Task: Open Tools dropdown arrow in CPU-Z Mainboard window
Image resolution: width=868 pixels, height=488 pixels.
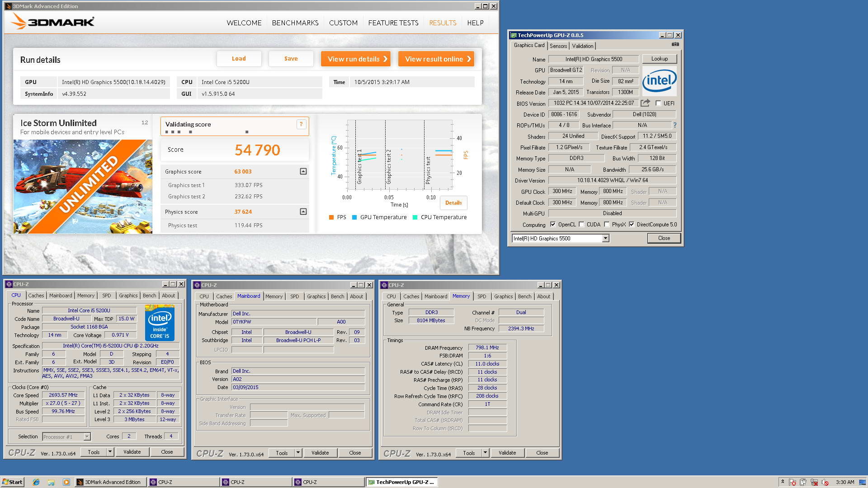Action: pos(298,453)
